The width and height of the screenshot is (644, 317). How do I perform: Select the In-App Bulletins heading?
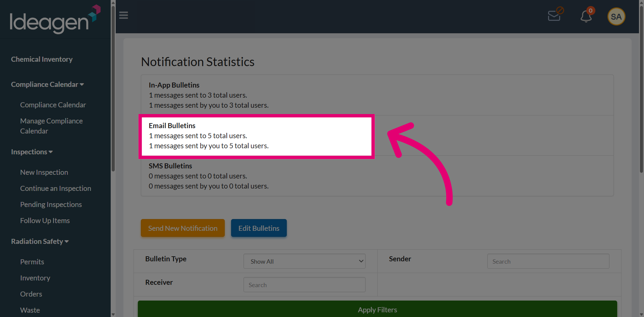tap(174, 85)
